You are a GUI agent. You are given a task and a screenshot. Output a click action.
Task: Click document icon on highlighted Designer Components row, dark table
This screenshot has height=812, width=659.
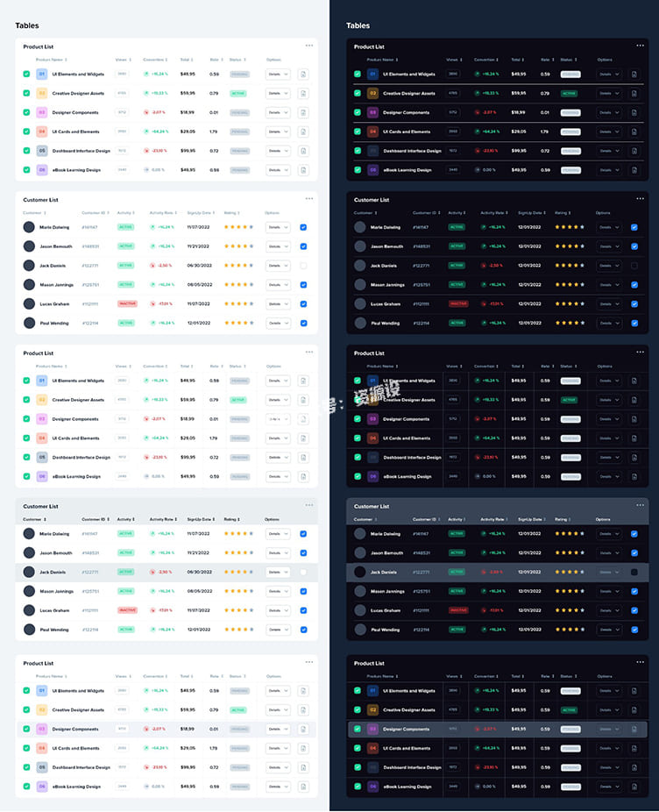click(634, 729)
